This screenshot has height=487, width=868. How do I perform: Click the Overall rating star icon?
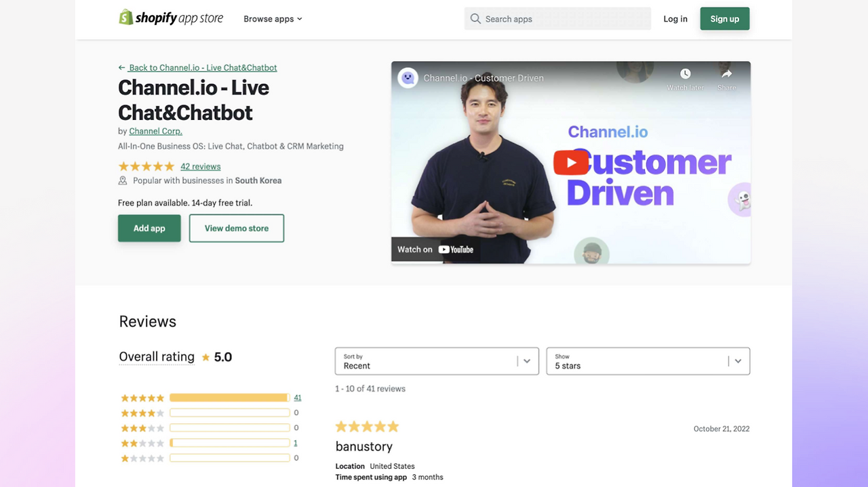point(205,357)
